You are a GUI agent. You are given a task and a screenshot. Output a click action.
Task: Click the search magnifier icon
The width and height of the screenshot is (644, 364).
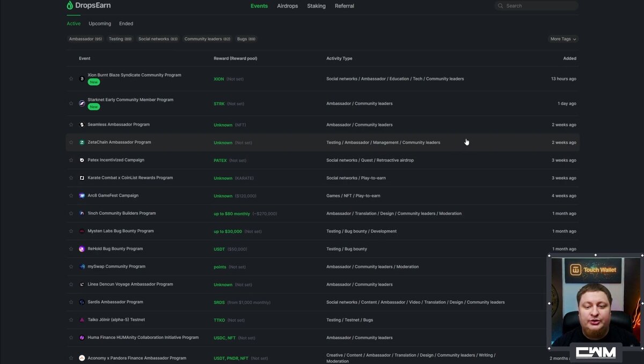501,6
